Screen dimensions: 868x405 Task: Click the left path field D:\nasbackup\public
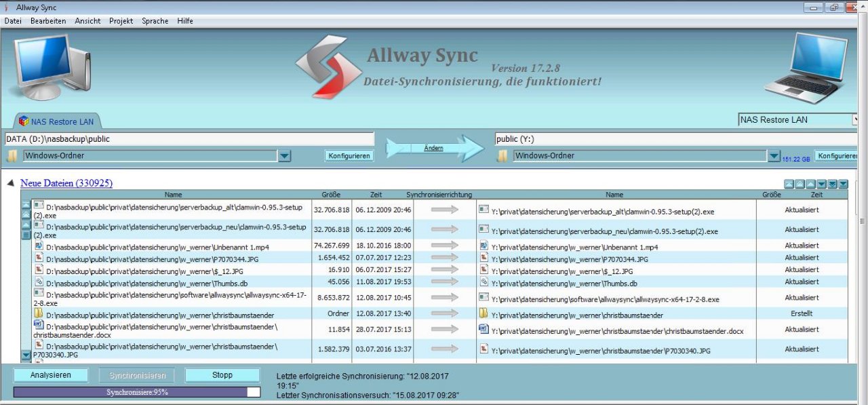click(x=189, y=139)
